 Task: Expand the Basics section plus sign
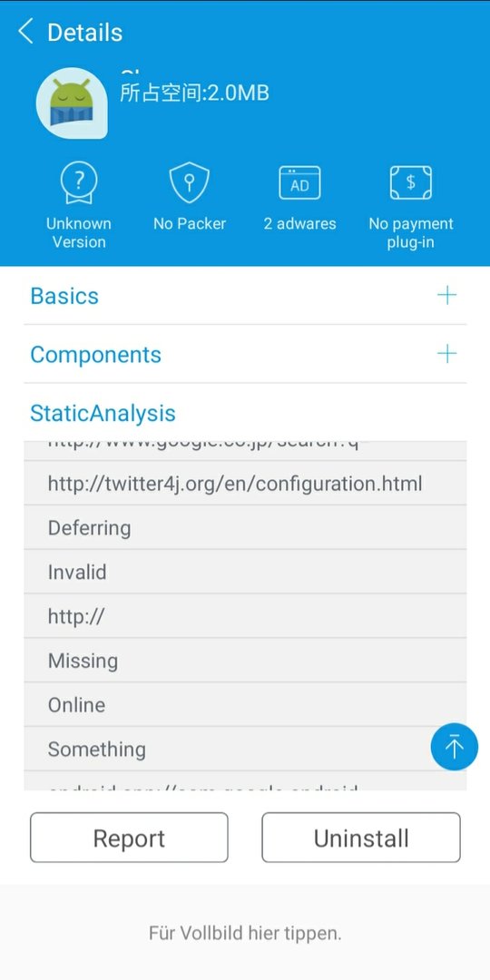point(446,295)
